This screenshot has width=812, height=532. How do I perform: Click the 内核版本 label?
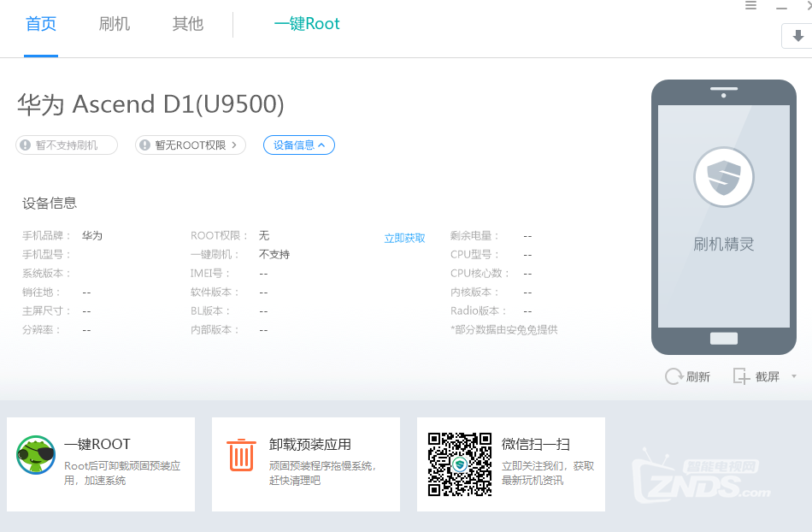click(x=474, y=293)
